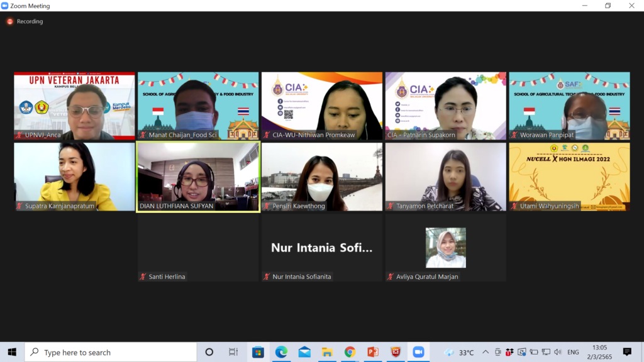Open the notification center icon
This screenshot has width=644, height=362.
coord(627,352)
